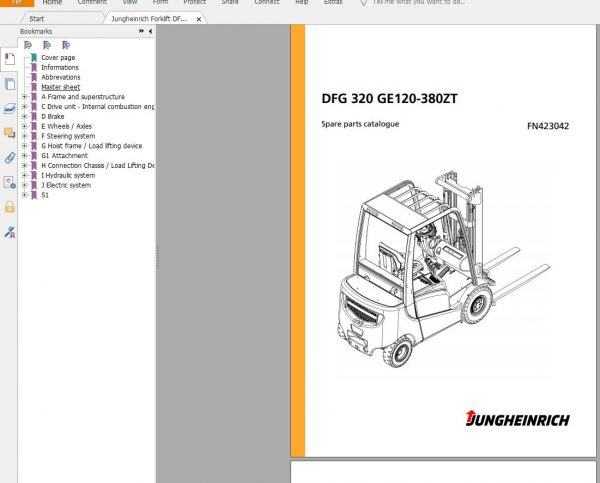Click the forklift illustration on cover page
600x483 pixels.
[x=443, y=270]
